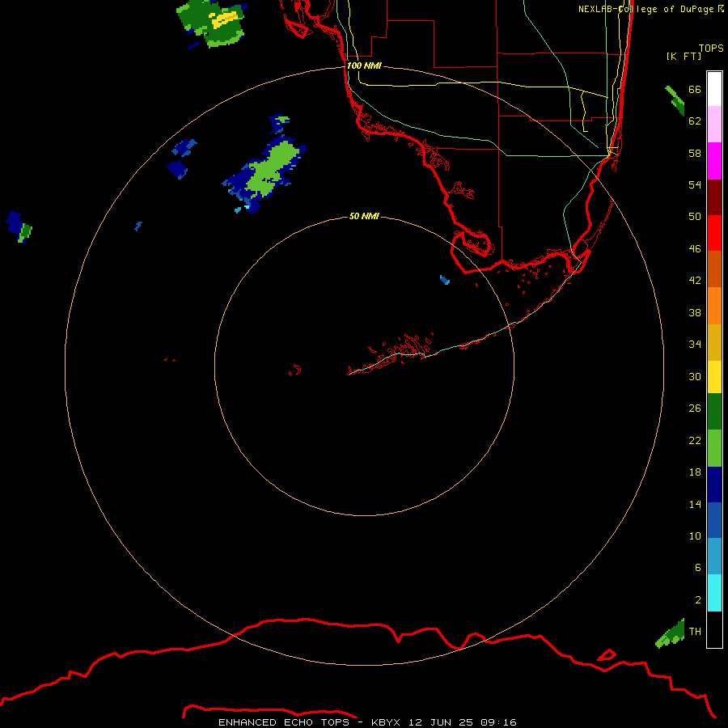Viewport: 728px width, 728px height.
Task: Click the "12 JUN 25 09:16" timestamp
Action: coord(463,722)
